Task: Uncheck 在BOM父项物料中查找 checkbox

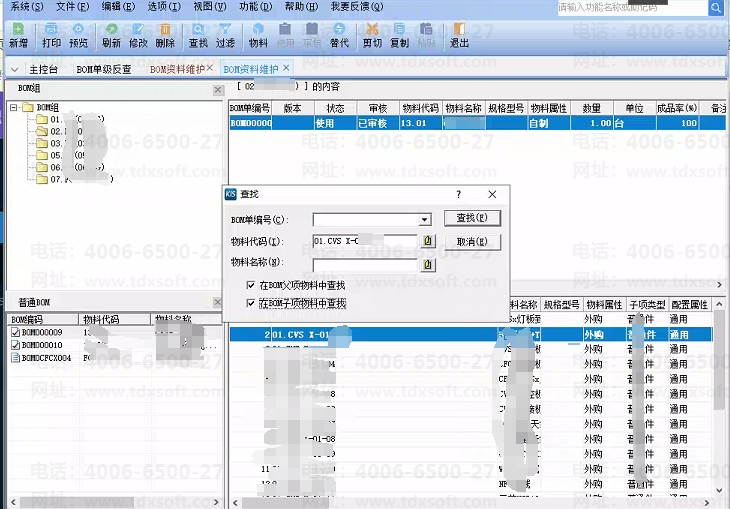Action: tap(251, 286)
